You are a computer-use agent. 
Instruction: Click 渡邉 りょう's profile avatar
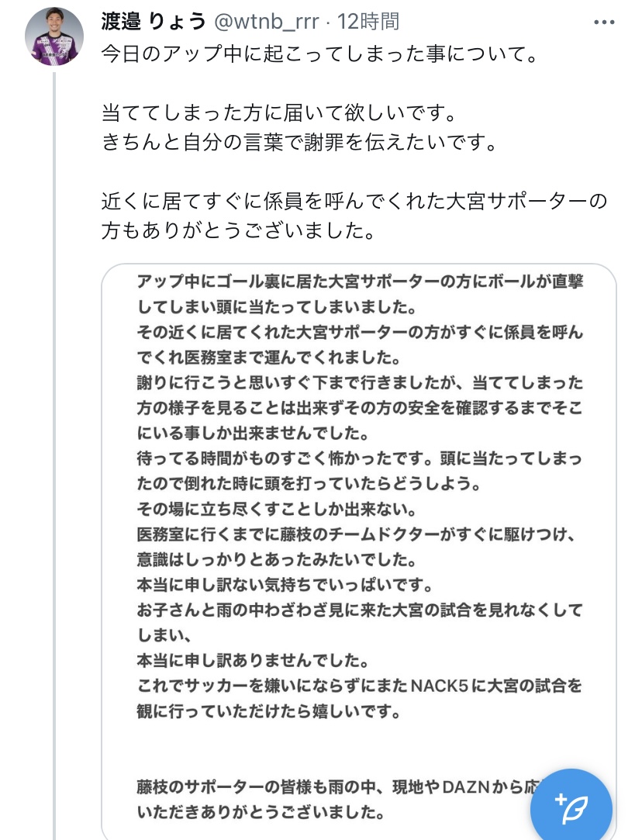point(54,36)
